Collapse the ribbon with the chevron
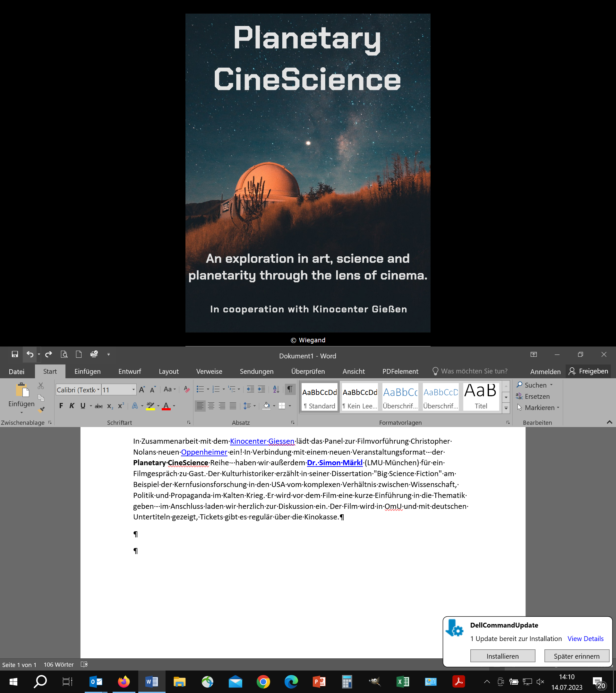The width and height of the screenshot is (616, 693). click(610, 422)
